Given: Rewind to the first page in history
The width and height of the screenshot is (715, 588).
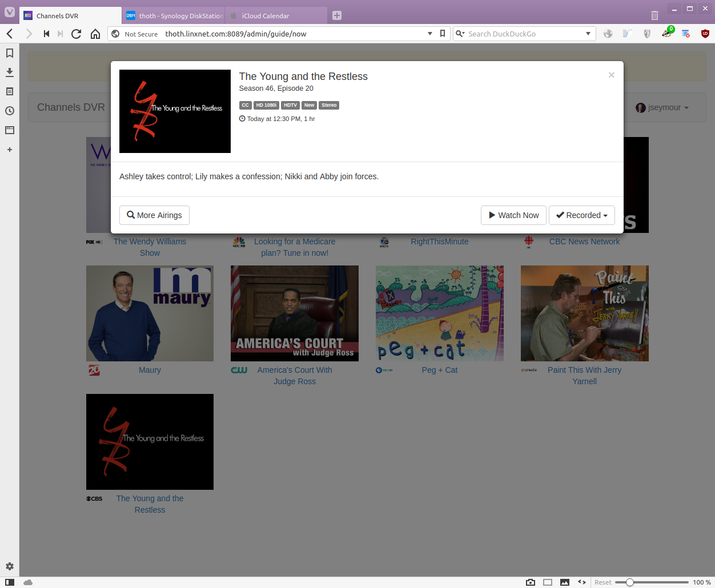Looking at the screenshot, I should click(x=46, y=34).
